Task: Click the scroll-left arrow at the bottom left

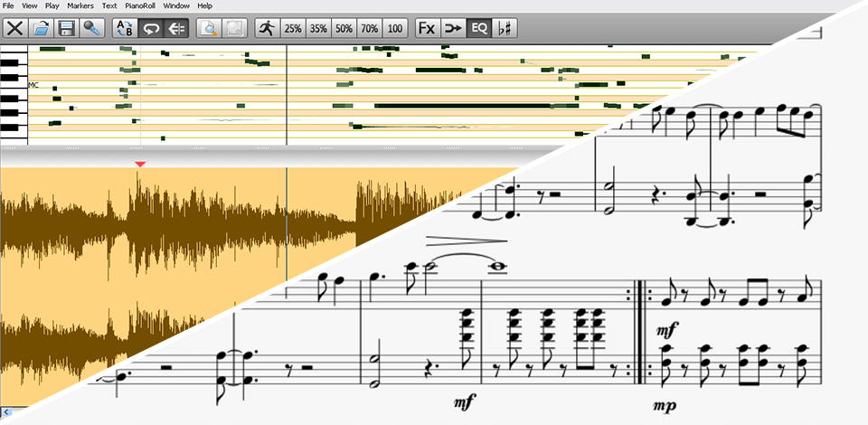Action: (x=5, y=411)
